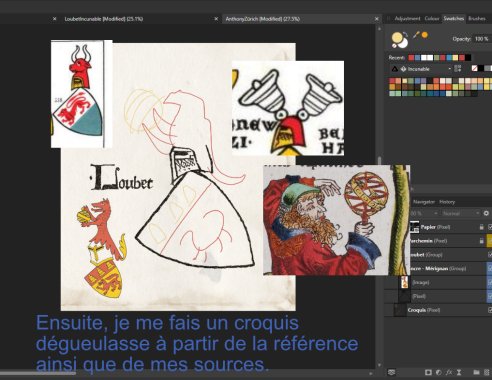Screen dimensions: 492x380
Task: Select the white secondary color circle
Action: coord(403,43)
